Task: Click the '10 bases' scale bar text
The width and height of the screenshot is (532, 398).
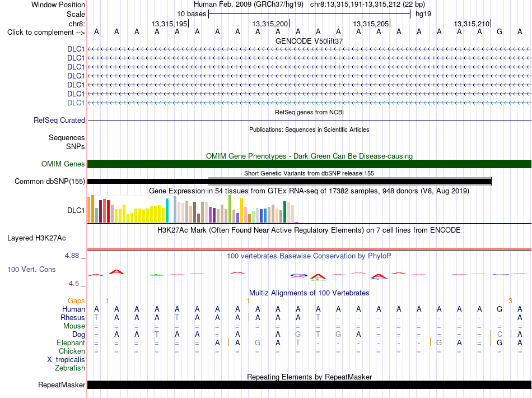Action: pos(192,14)
